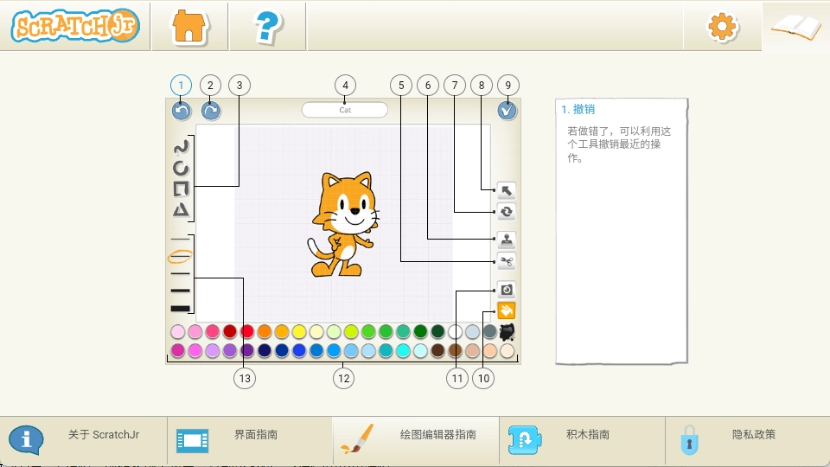The height and width of the screenshot is (467, 830).
Task: Select the orange paint bucket fill tool
Action: coord(506,311)
